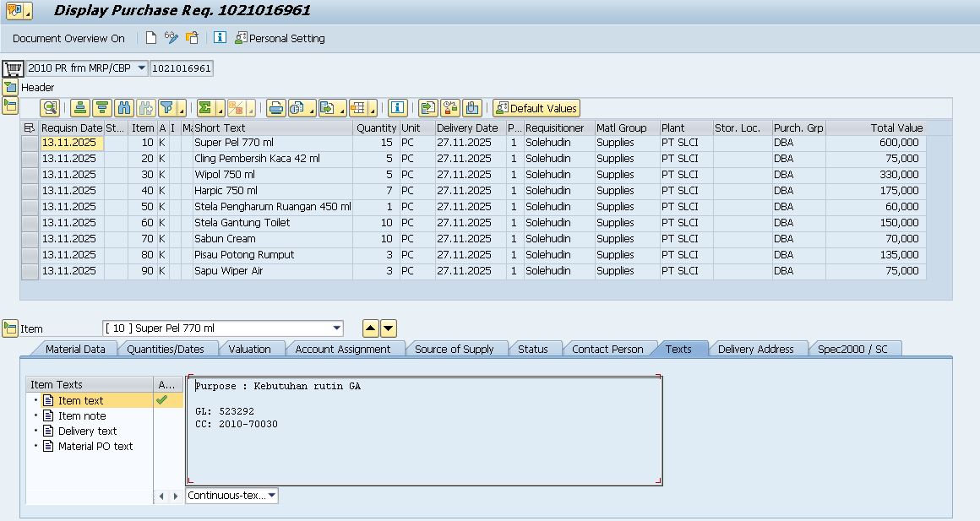Open the PR document type dropdown
This screenshot has width=980, height=521.
point(140,68)
